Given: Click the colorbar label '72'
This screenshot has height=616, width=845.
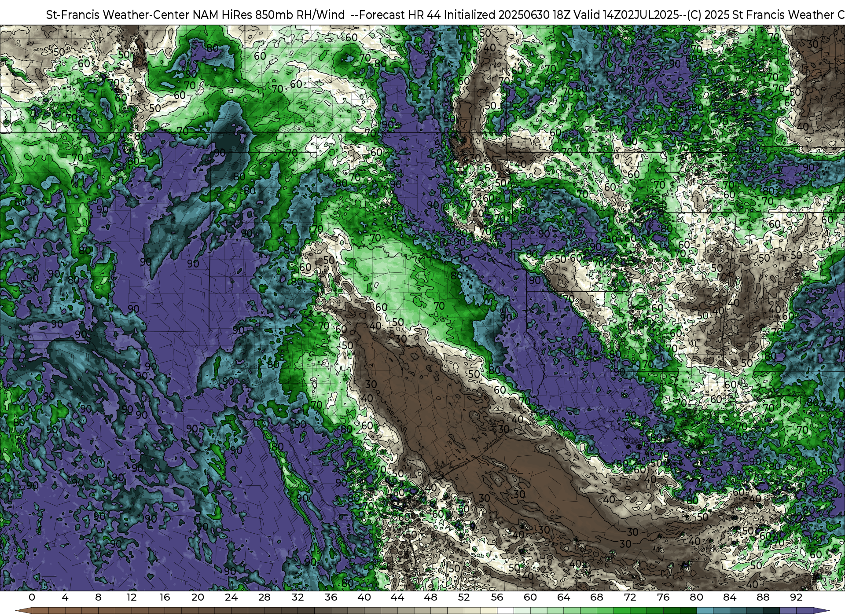Looking at the screenshot, I should (630, 598).
